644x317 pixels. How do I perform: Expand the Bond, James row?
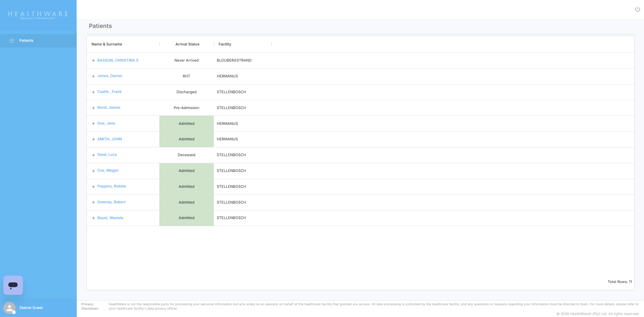[x=93, y=108]
